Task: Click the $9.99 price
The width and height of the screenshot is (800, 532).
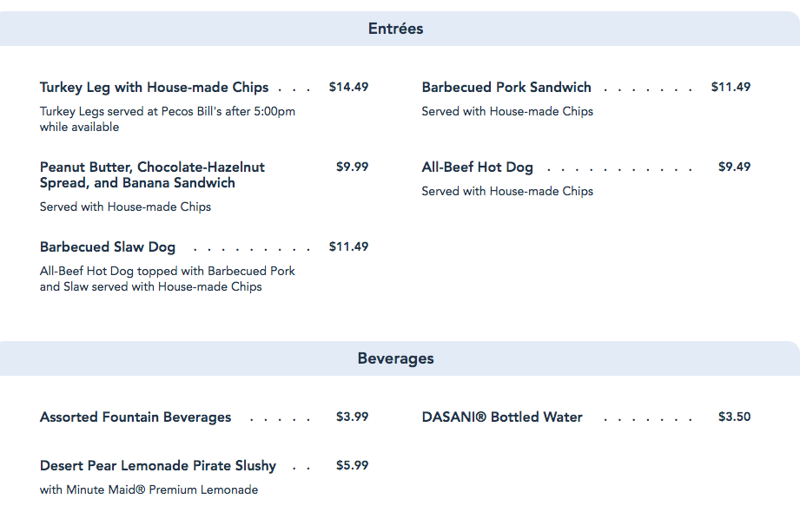Action: (352, 167)
